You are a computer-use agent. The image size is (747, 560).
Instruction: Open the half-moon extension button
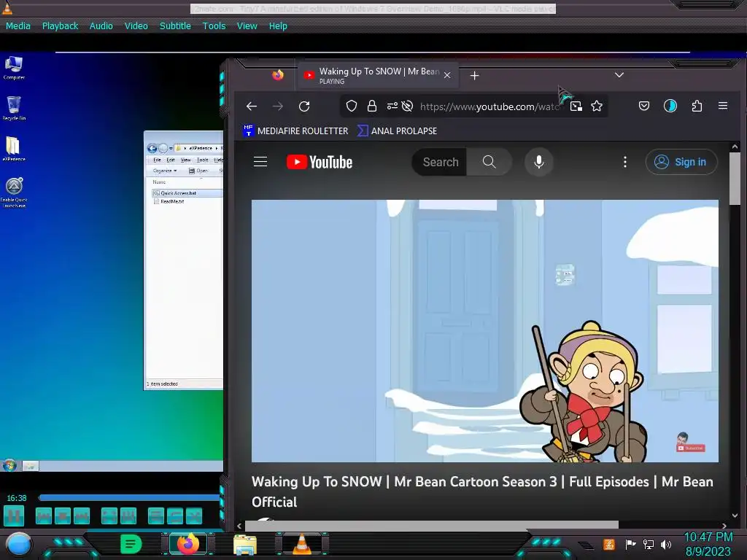point(670,106)
